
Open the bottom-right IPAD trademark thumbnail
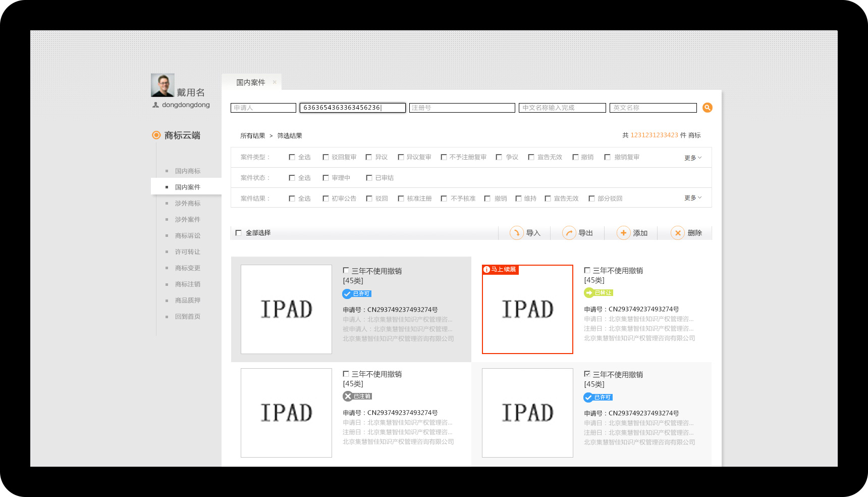527,413
